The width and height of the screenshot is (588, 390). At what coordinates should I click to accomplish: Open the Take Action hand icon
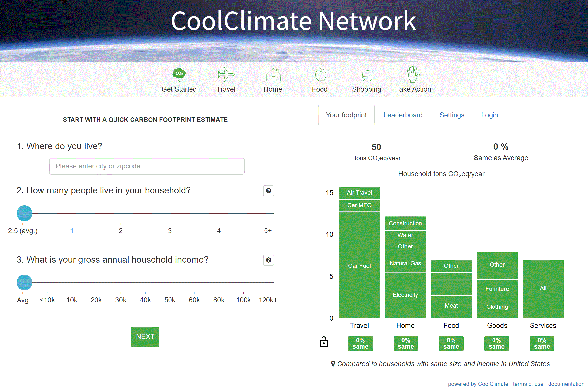[x=413, y=74]
